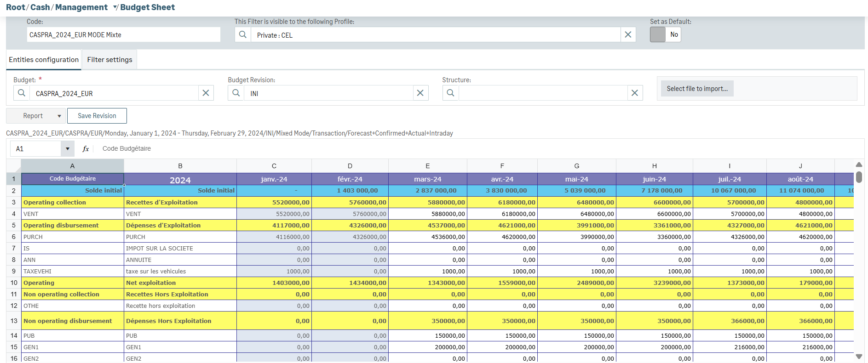The width and height of the screenshot is (868, 363).
Task: Click the Structure field search icon
Action: (x=450, y=93)
